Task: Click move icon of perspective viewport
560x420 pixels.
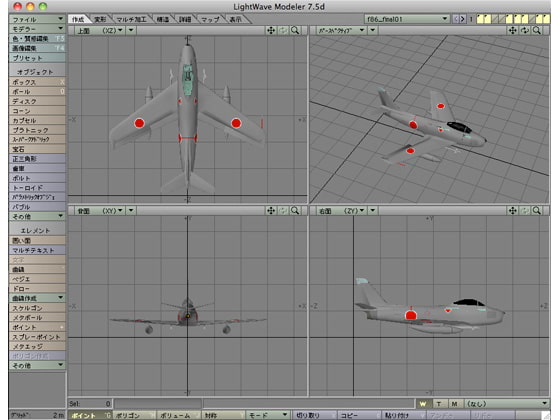Action: click(x=512, y=30)
